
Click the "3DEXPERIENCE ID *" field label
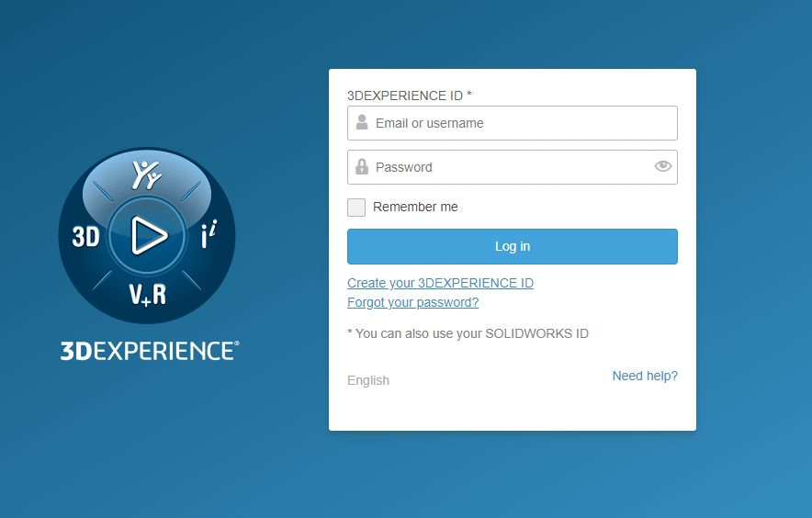[409, 96]
